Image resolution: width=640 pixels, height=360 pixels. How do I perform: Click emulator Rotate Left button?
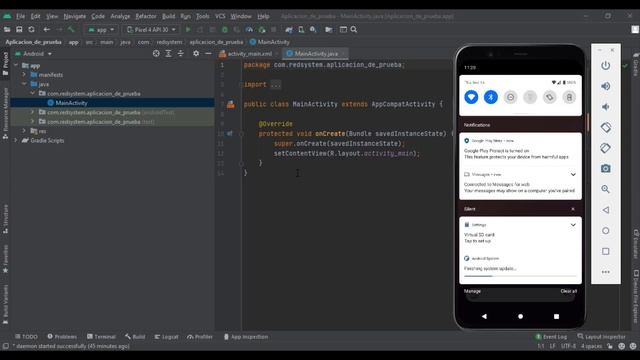tap(606, 127)
